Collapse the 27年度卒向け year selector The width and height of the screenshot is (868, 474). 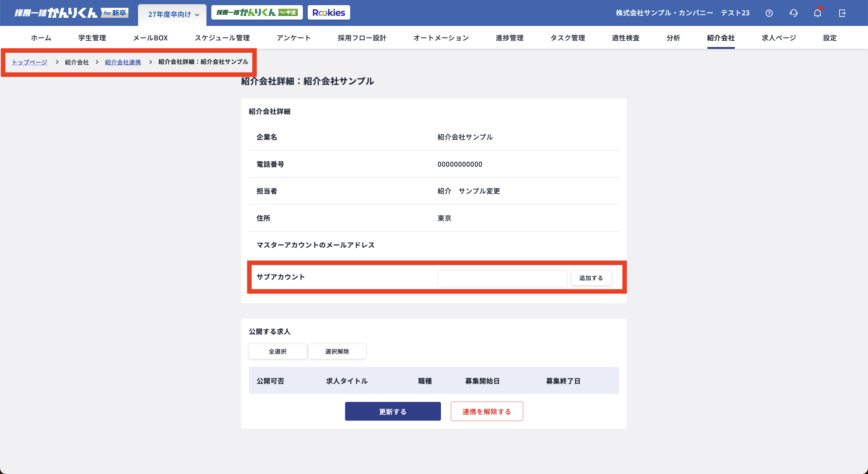172,14
